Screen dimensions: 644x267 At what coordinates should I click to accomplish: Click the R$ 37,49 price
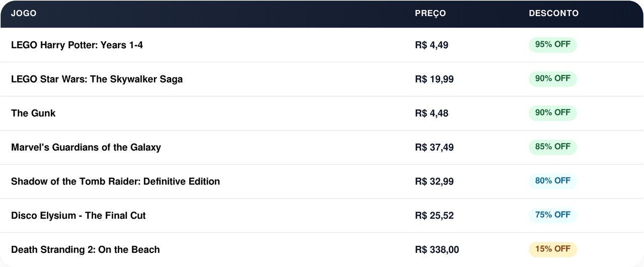(434, 148)
